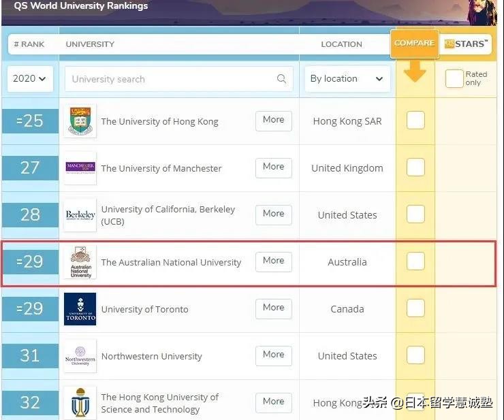
Task: Click the Australian National University logo
Action: pyautogui.click(x=80, y=262)
